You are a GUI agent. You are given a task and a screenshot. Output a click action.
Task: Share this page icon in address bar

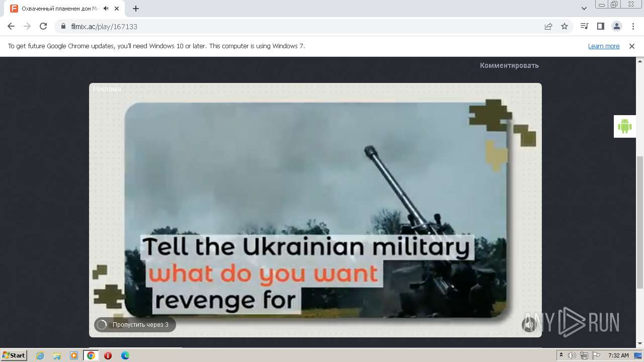point(548,26)
